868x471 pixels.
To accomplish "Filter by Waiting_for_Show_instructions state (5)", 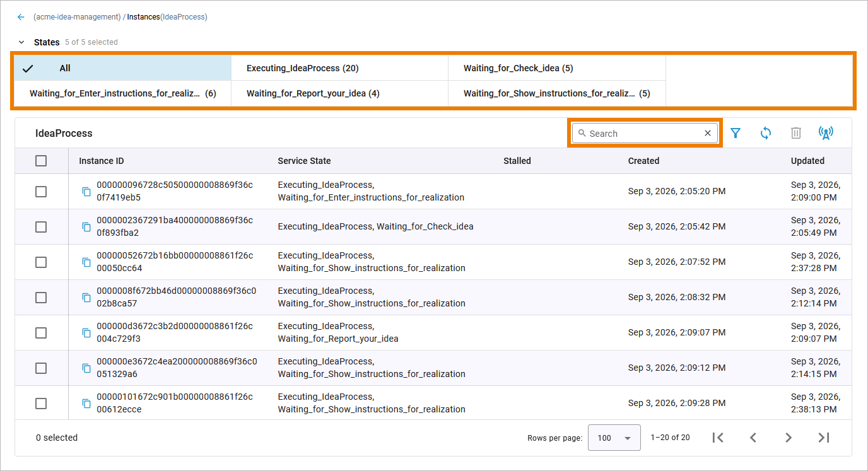I will click(556, 93).
